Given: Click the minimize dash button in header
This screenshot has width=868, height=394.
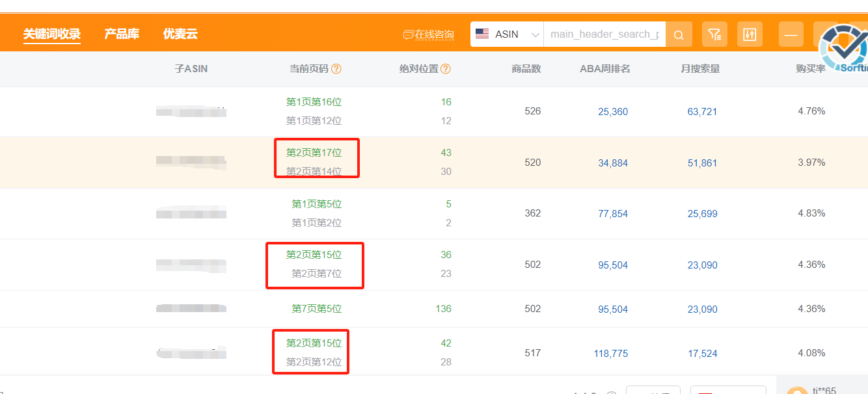Looking at the screenshot, I should click(x=791, y=34).
